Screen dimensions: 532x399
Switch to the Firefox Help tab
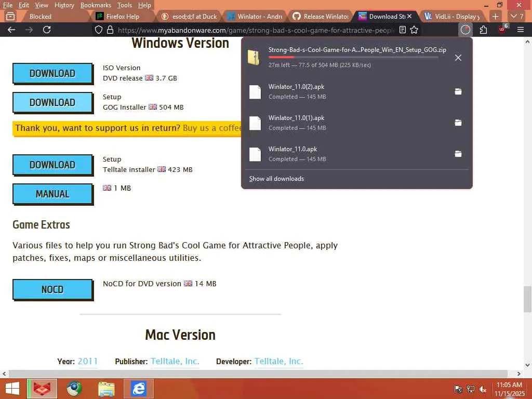pos(123,16)
